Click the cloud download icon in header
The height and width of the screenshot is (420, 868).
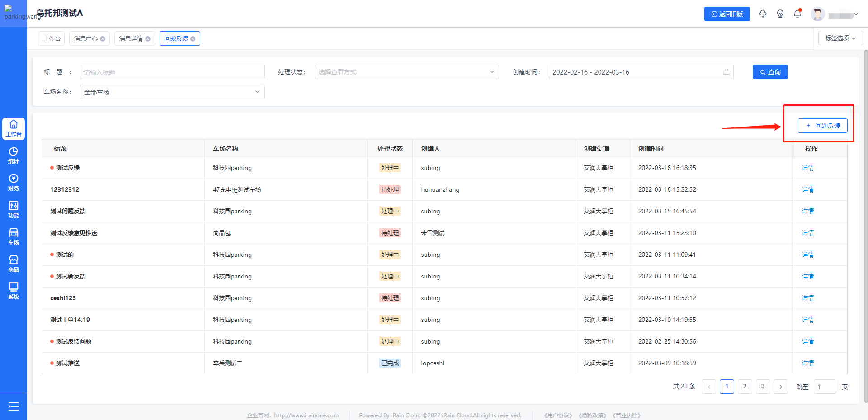coord(763,14)
